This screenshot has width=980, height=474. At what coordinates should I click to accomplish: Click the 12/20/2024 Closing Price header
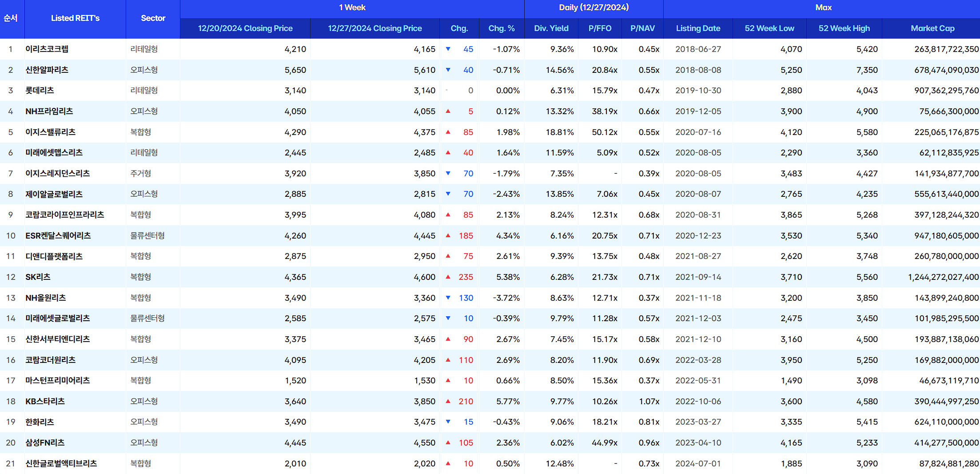point(245,28)
